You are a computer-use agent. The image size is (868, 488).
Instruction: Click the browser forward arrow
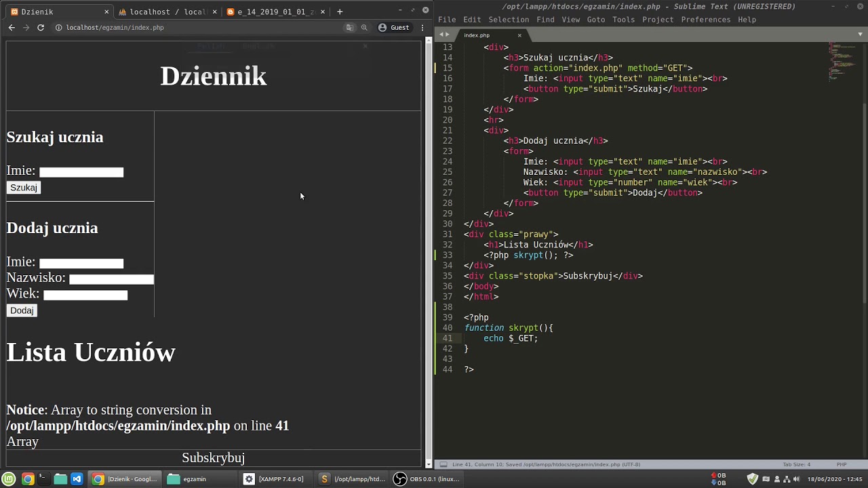[26, 28]
